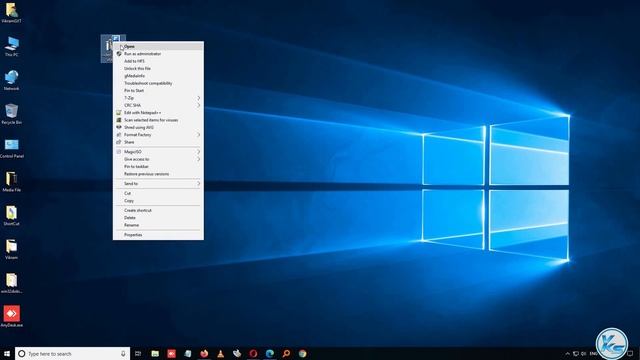Image resolution: width=640 pixels, height=360 pixels.
Task: Choose Restore previous versions
Action: click(x=158, y=174)
